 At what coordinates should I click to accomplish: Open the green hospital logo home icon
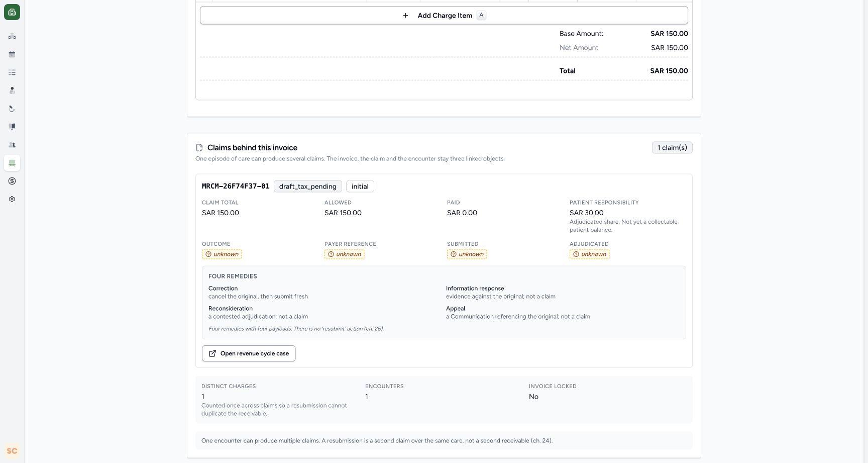(x=12, y=12)
